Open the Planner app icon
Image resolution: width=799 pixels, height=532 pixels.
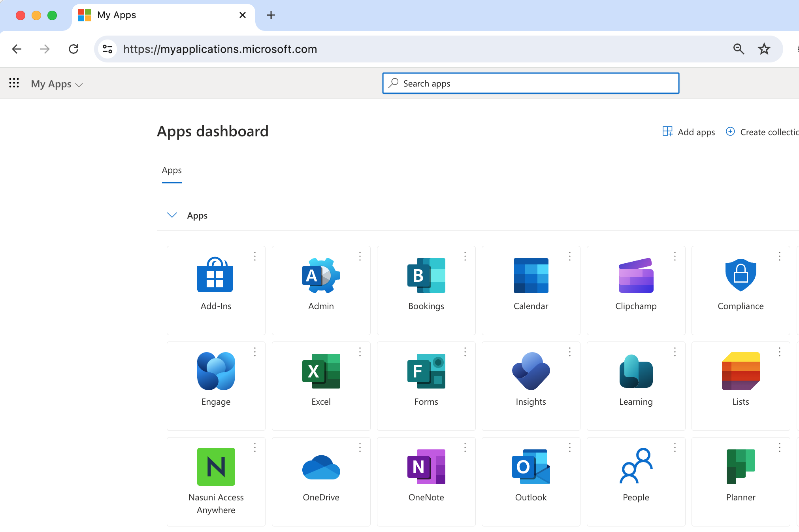pos(741,467)
